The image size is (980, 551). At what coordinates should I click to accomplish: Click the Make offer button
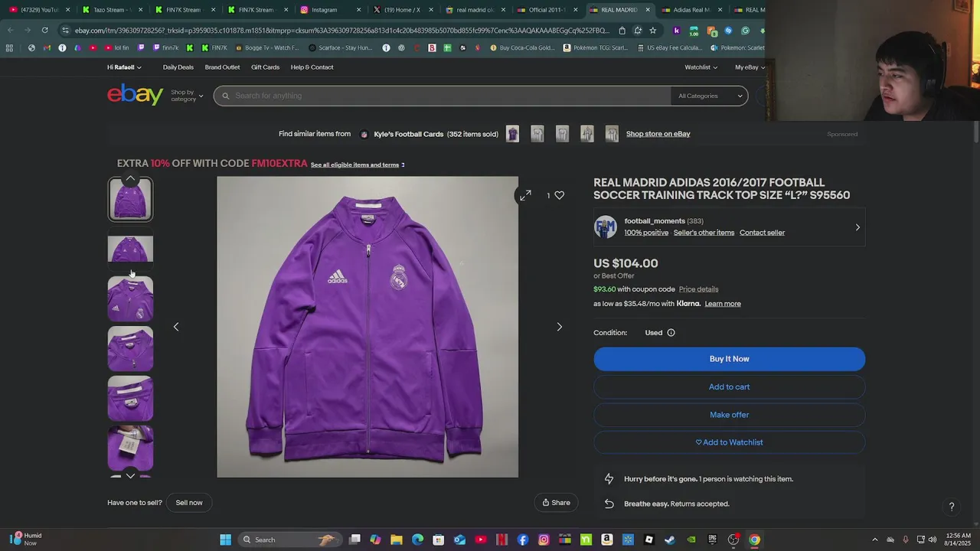pos(729,415)
